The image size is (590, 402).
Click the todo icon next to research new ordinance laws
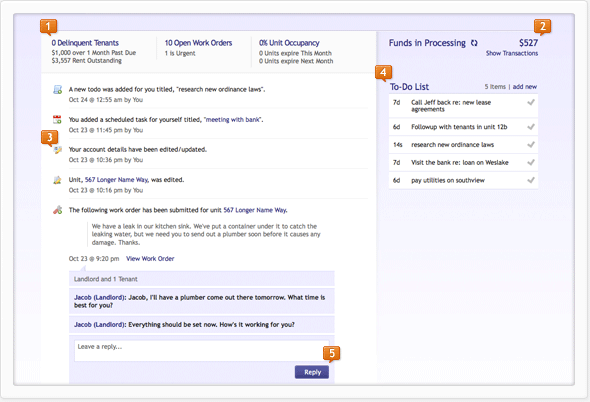coord(57,90)
